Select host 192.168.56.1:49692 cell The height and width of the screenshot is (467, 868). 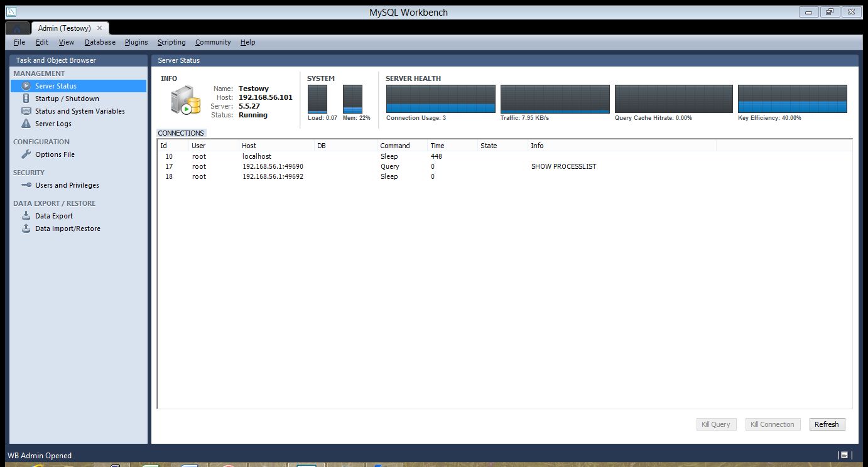[x=273, y=176]
